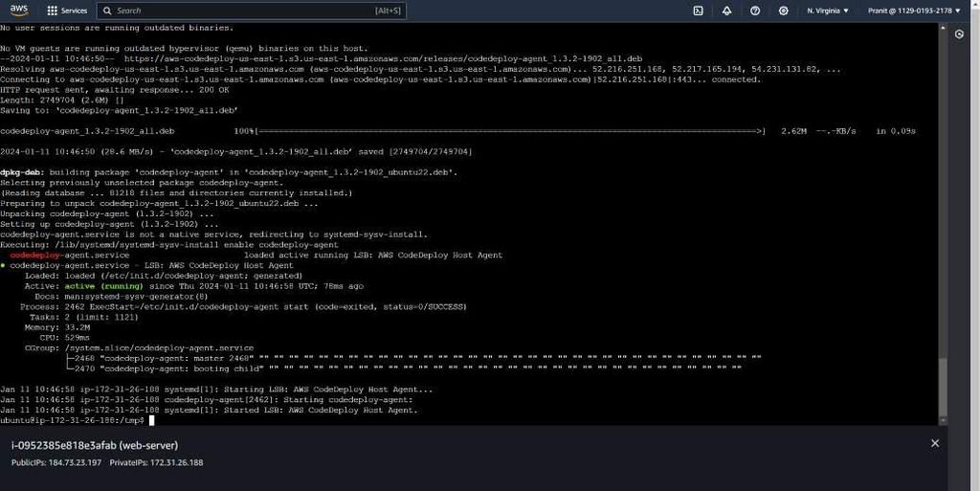Close the instance details panel
Viewport: 980px width, 491px height.
pyautogui.click(x=934, y=443)
